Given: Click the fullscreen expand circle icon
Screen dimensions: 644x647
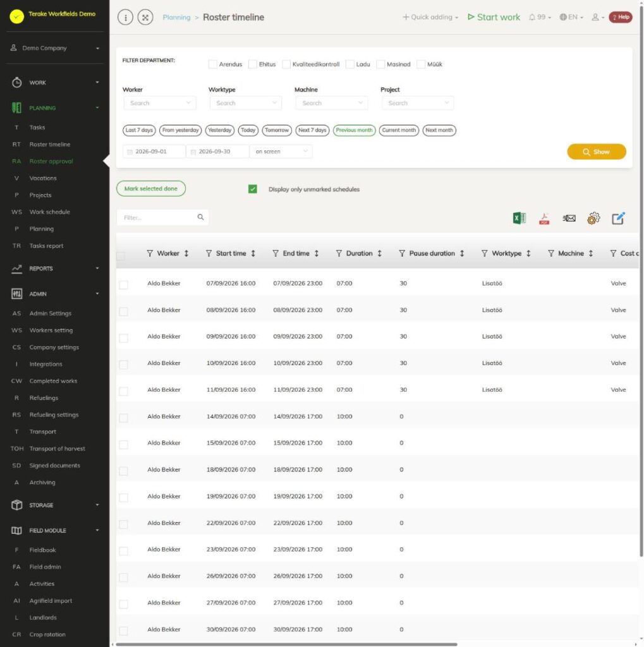Looking at the screenshot, I should tap(145, 17).
